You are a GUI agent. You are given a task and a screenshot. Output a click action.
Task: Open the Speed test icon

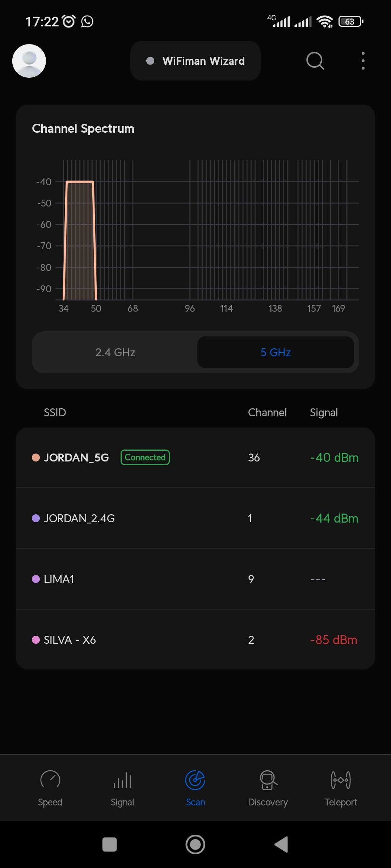pos(50,780)
